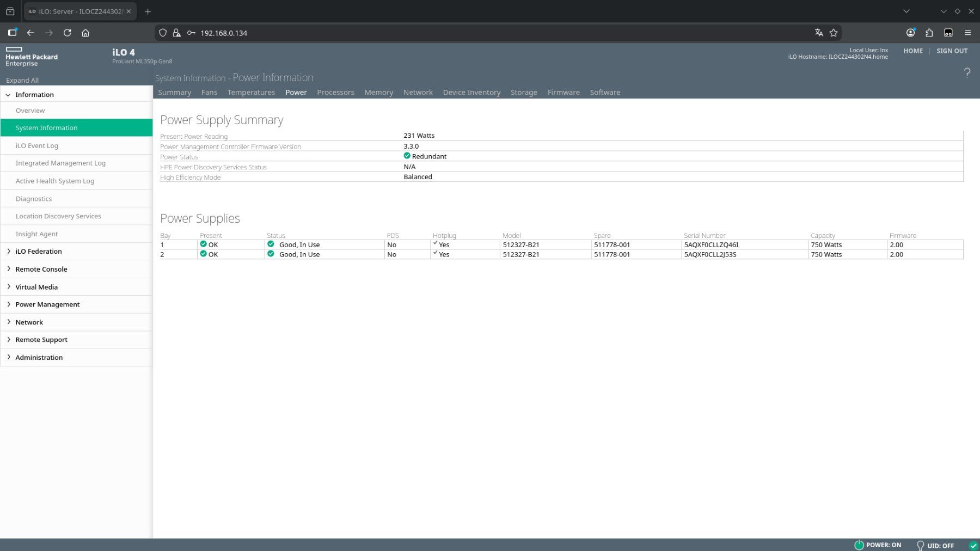This screenshot has height=551, width=980.
Task: Switch to the Memory tab
Action: [379, 93]
